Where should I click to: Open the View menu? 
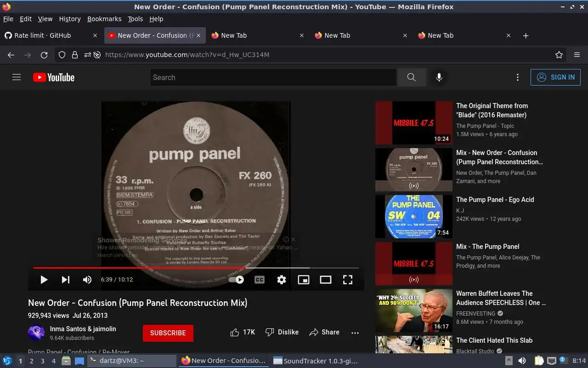coord(45,19)
